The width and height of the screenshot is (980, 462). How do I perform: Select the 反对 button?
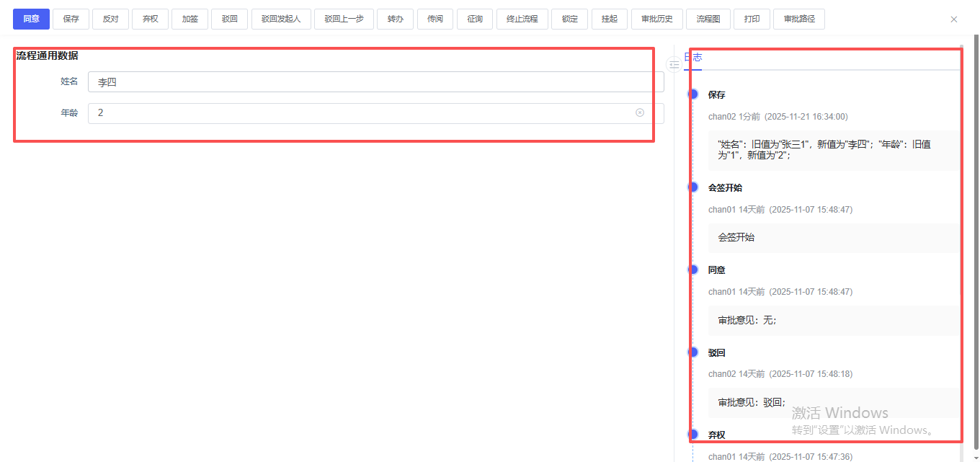tap(110, 19)
